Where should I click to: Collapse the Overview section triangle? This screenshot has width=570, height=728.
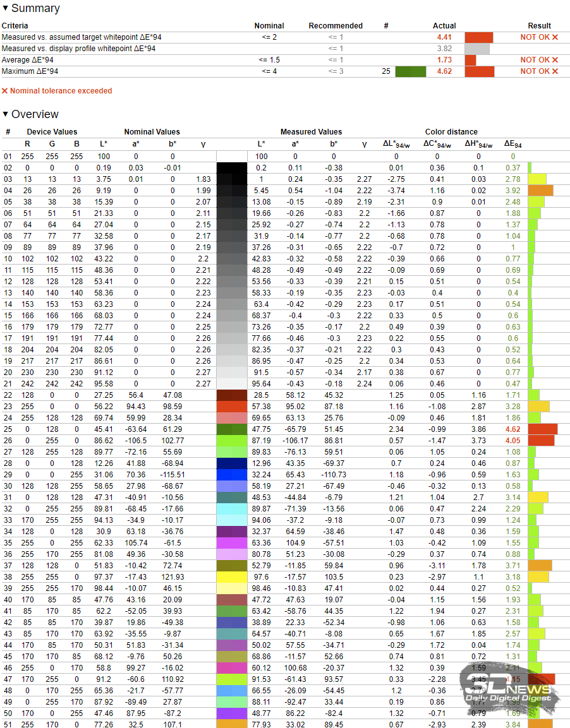click(5, 114)
